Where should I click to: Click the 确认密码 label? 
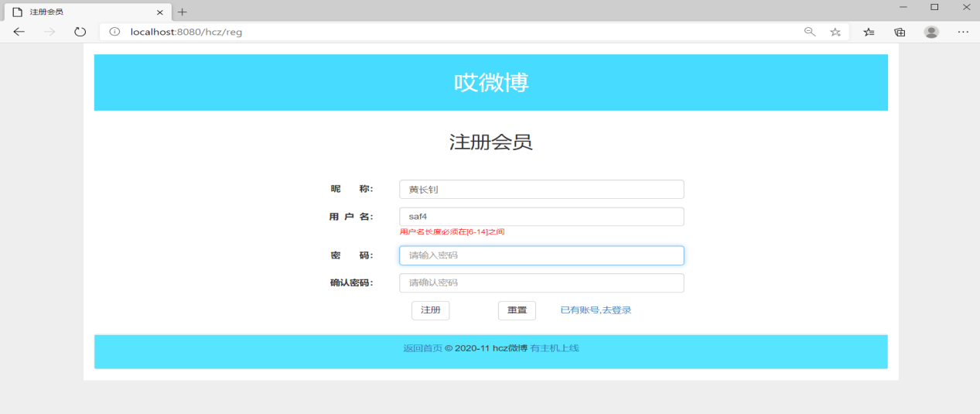pos(351,283)
